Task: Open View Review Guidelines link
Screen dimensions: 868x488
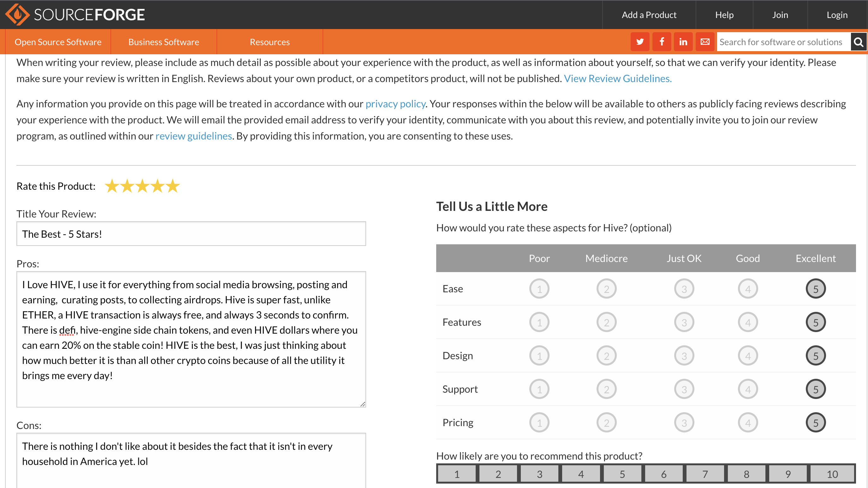Action: click(618, 78)
